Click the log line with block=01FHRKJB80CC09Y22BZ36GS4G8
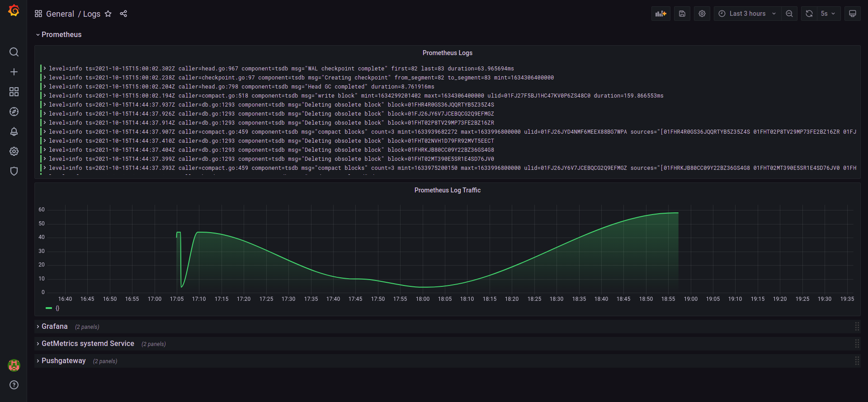The image size is (868, 402). pos(271,150)
